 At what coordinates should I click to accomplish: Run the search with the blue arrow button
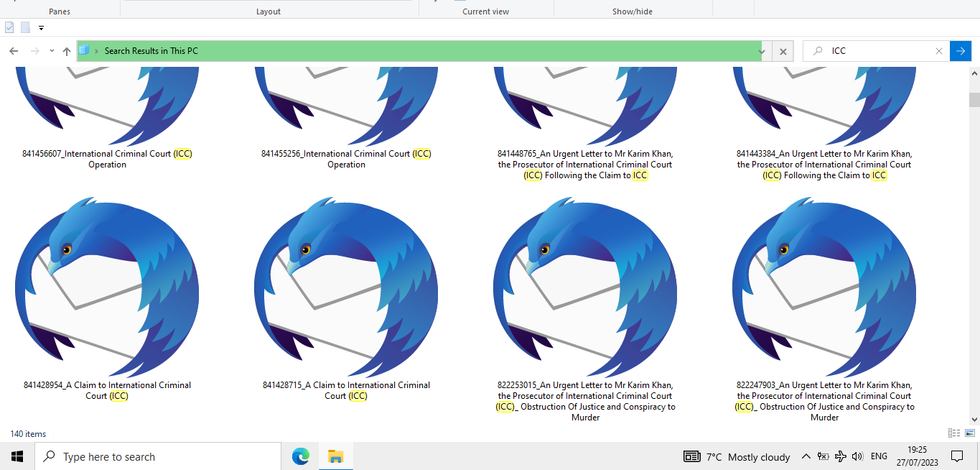point(961,51)
